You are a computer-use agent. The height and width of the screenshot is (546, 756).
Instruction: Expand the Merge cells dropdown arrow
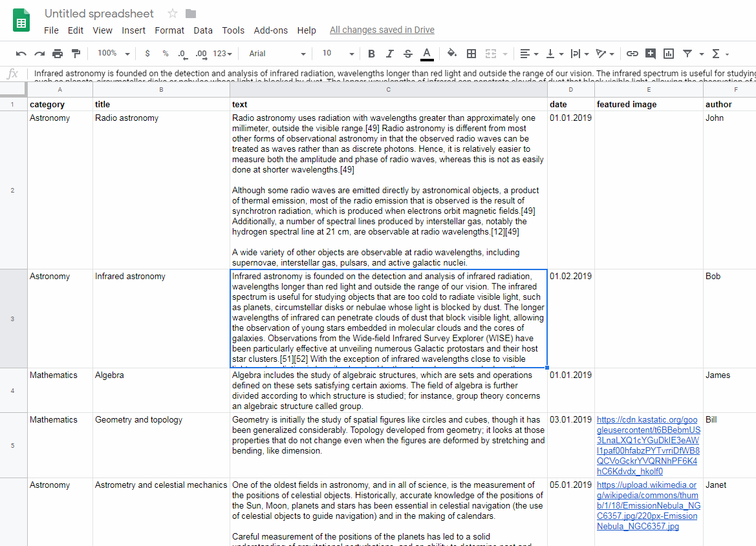(505, 54)
